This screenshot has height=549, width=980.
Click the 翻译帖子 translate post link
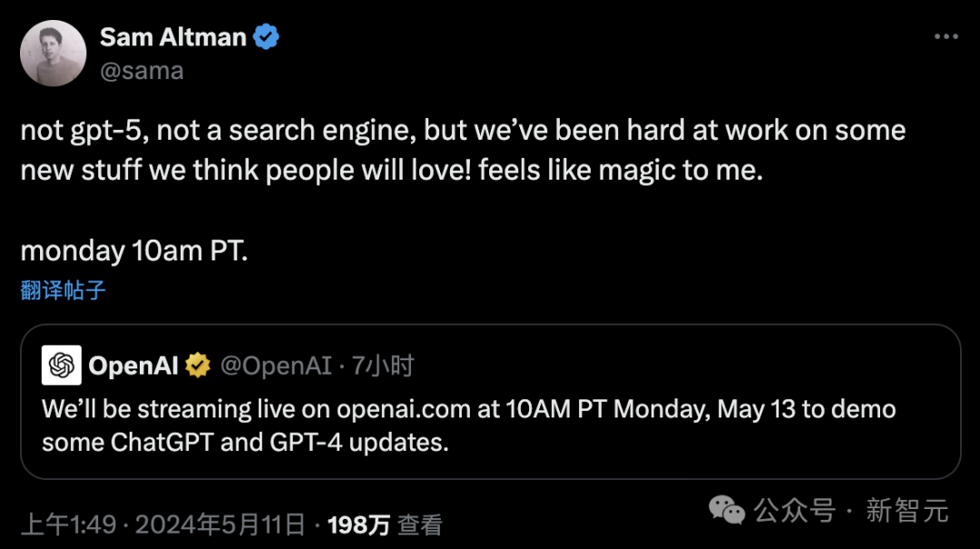coord(64,290)
